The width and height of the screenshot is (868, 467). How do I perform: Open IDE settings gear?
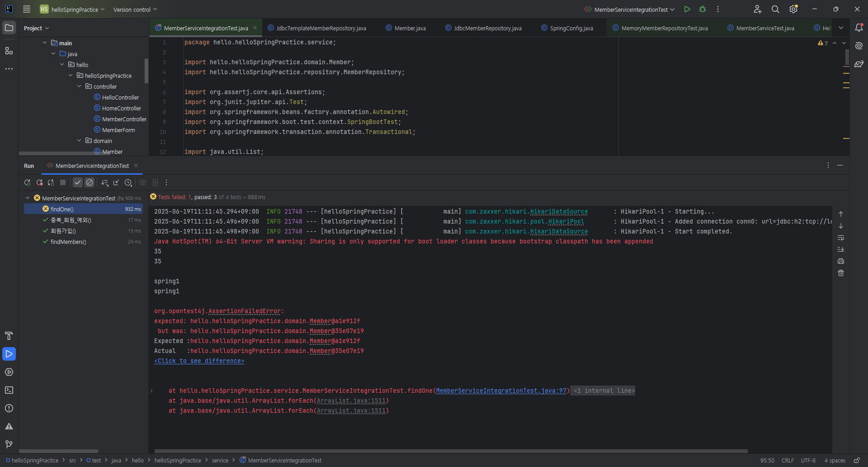[x=793, y=9]
